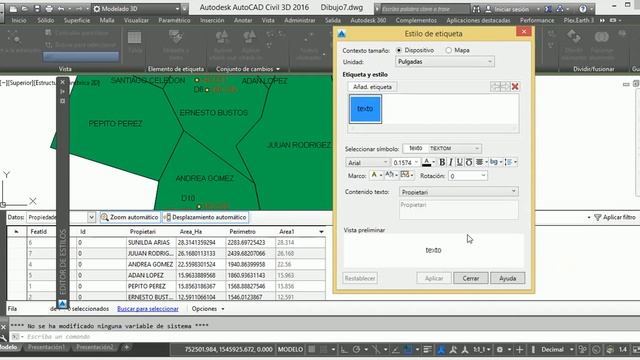Click the Restablecer button
The height and width of the screenshot is (360, 640).
[360, 278]
